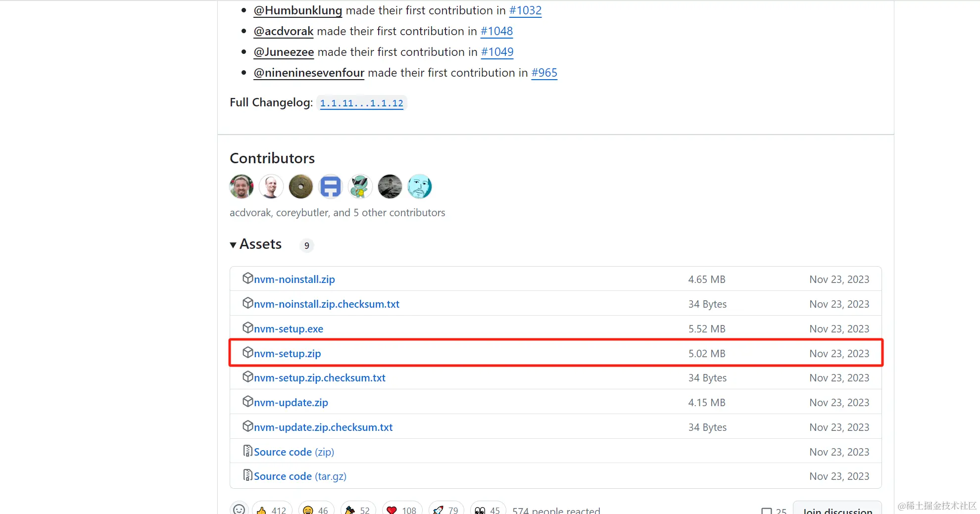Click the package icon beside nvm-setup.exe

tap(247, 327)
